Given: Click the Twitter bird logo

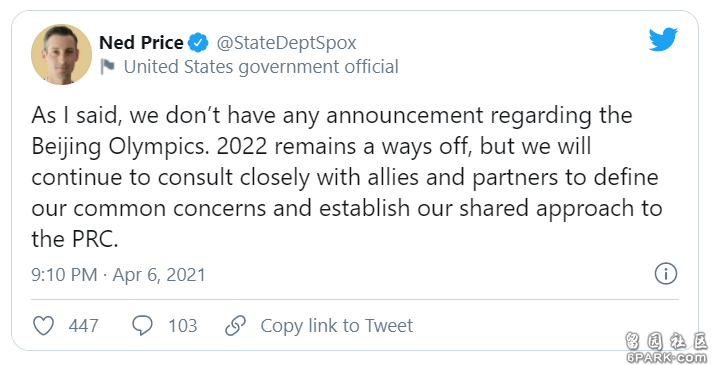Looking at the screenshot, I should pyautogui.click(x=663, y=39).
